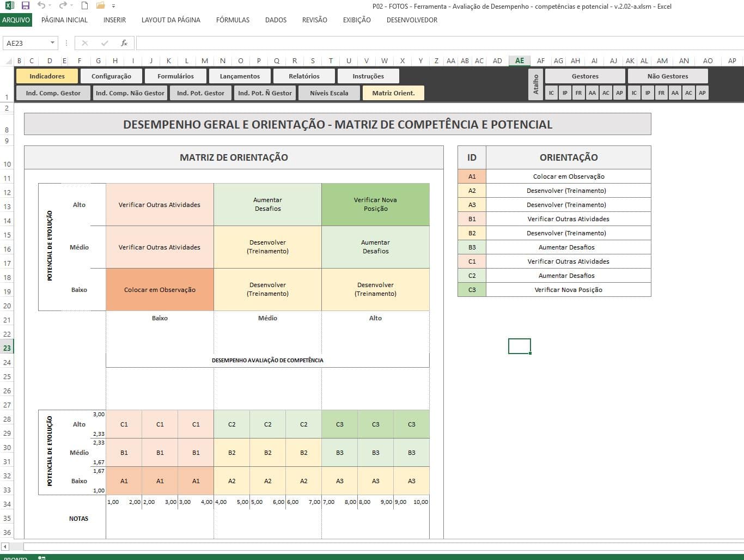Click the 'DESEMPENHO AVALIAÇÃO DE COMPETÊNCIA' label
744x560 pixels.
click(267, 360)
